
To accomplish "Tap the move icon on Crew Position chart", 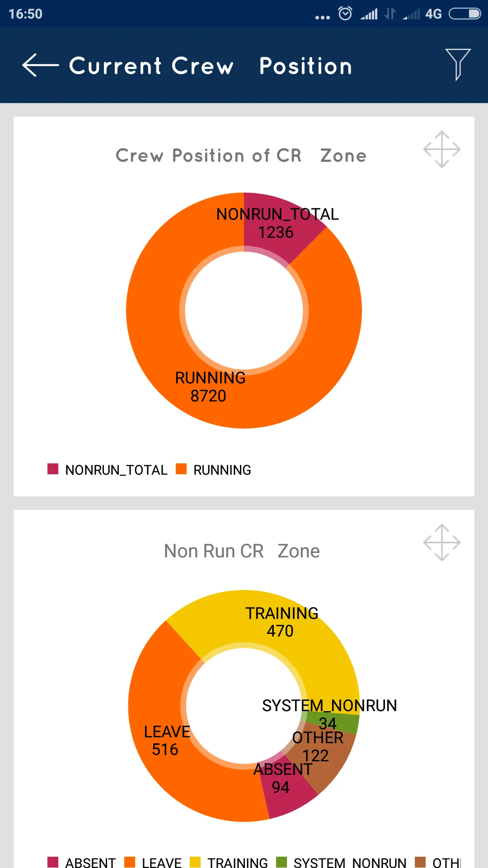I will pos(441,149).
